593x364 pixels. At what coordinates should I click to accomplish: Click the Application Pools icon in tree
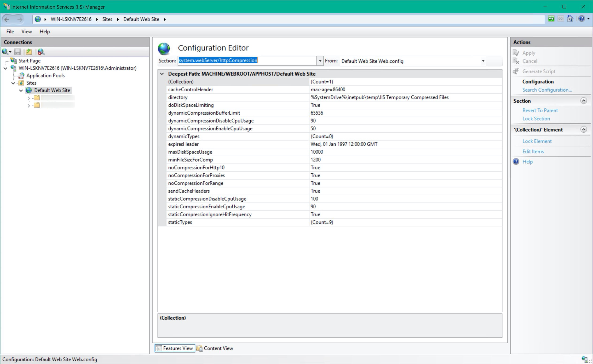[21, 76]
